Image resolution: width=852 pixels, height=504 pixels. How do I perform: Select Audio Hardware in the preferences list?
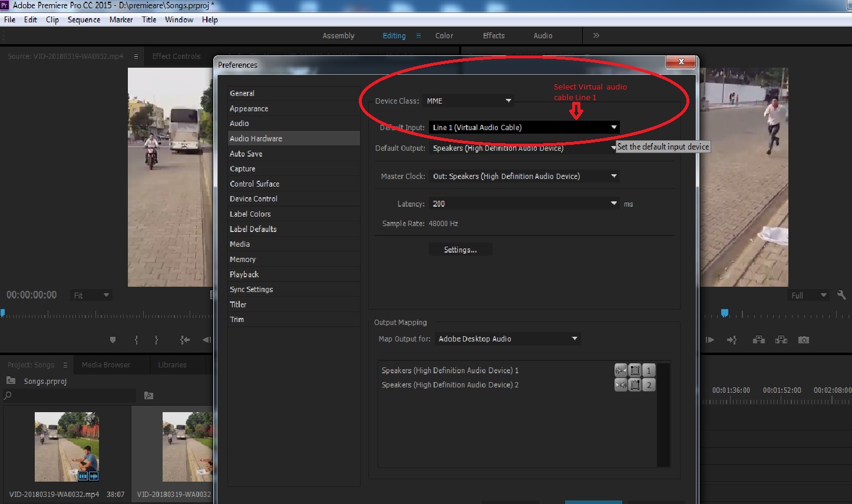(x=293, y=138)
